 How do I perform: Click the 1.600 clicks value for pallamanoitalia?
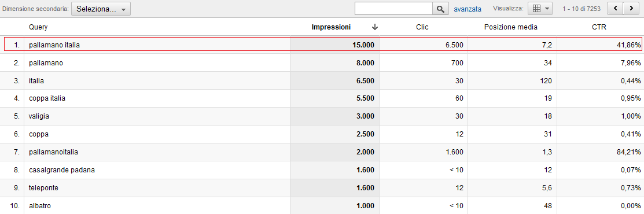tap(454, 152)
